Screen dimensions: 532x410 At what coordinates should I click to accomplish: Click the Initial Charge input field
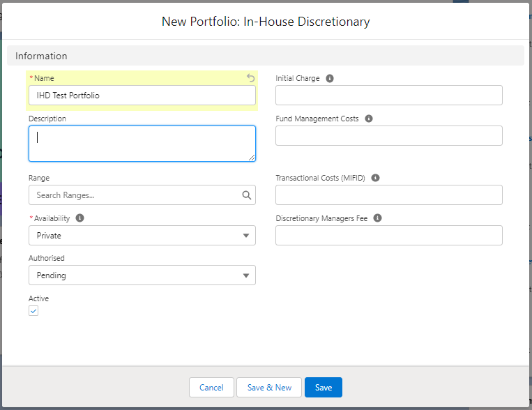(389, 96)
